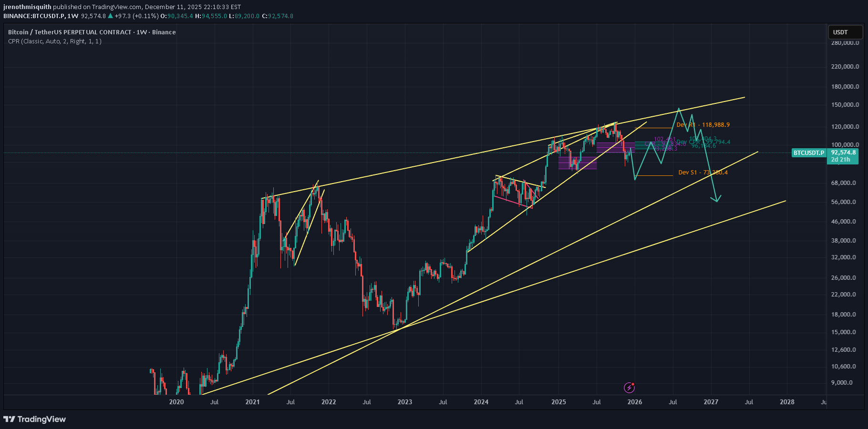The height and width of the screenshot is (429, 868).
Task: Select the purple CPR zone rectangle
Action: coord(578,163)
